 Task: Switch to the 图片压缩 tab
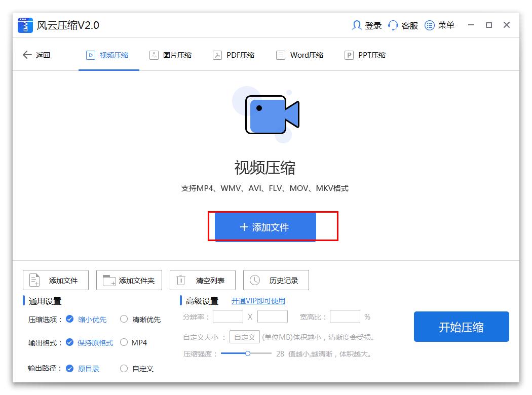(x=171, y=55)
